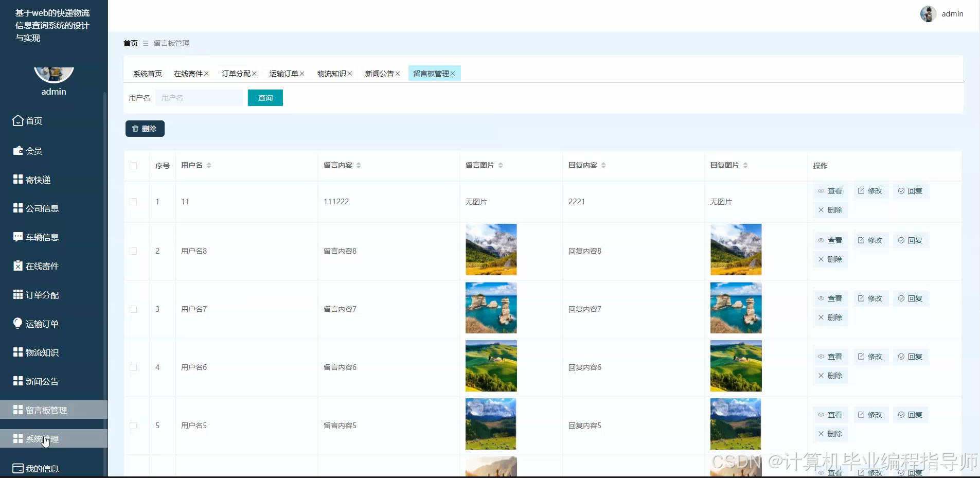This screenshot has width=980, height=478.
Task: Open 车辆信息 from the sidebar
Action: pyautogui.click(x=41, y=237)
